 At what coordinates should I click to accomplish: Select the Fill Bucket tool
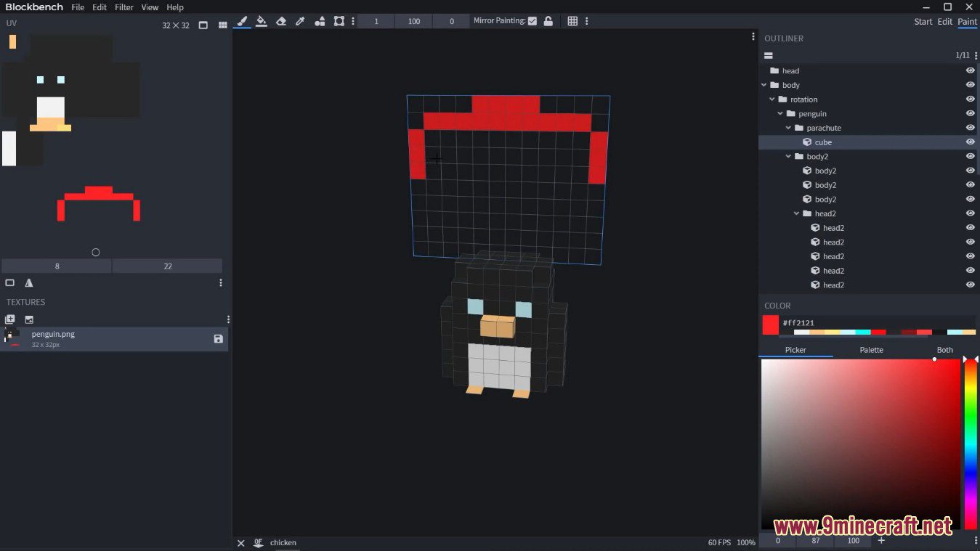262,21
